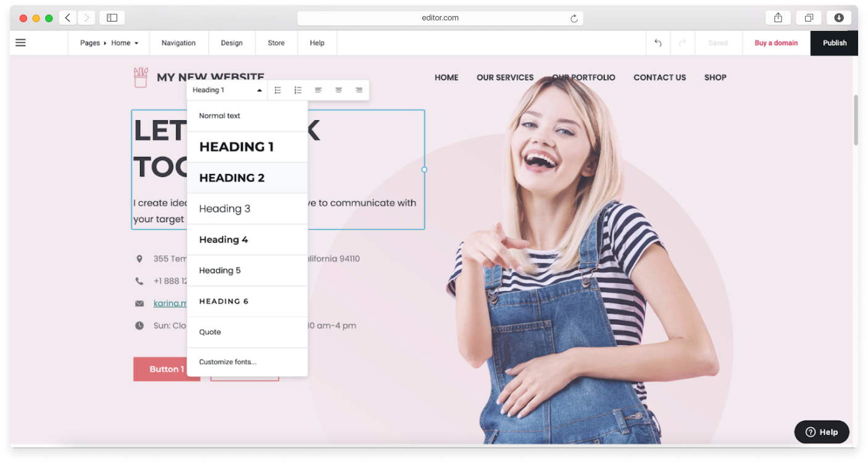868x463 pixels.
Task: Click the SHOP nav link
Action: pos(716,78)
